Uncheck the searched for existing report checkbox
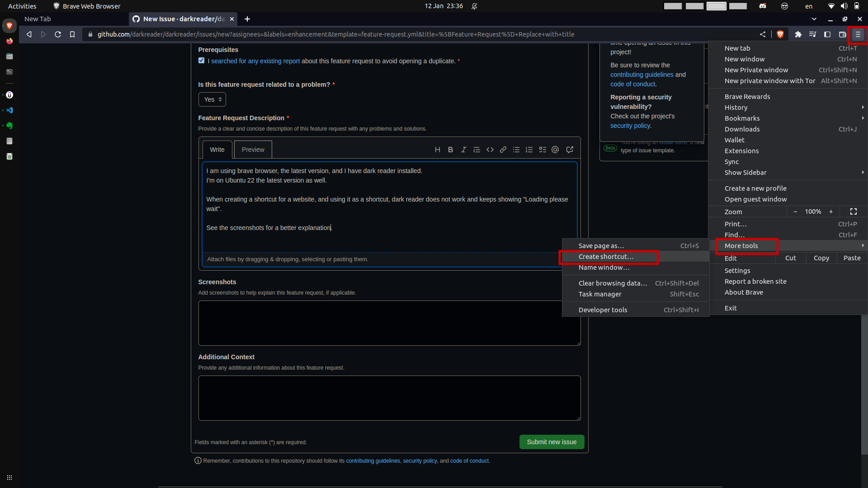The height and width of the screenshot is (488, 868). pyautogui.click(x=201, y=61)
